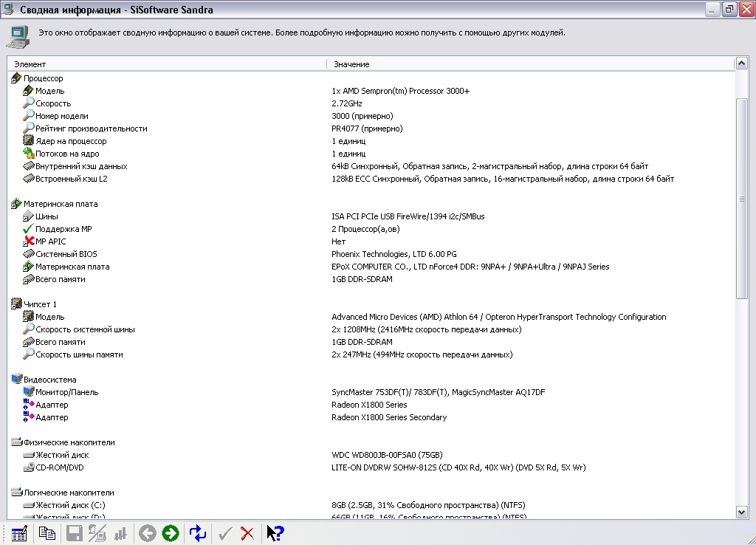Screen dimensions: 756x545
Task: Click the gray checkmark OK icon
Action: pyautogui.click(x=224, y=533)
